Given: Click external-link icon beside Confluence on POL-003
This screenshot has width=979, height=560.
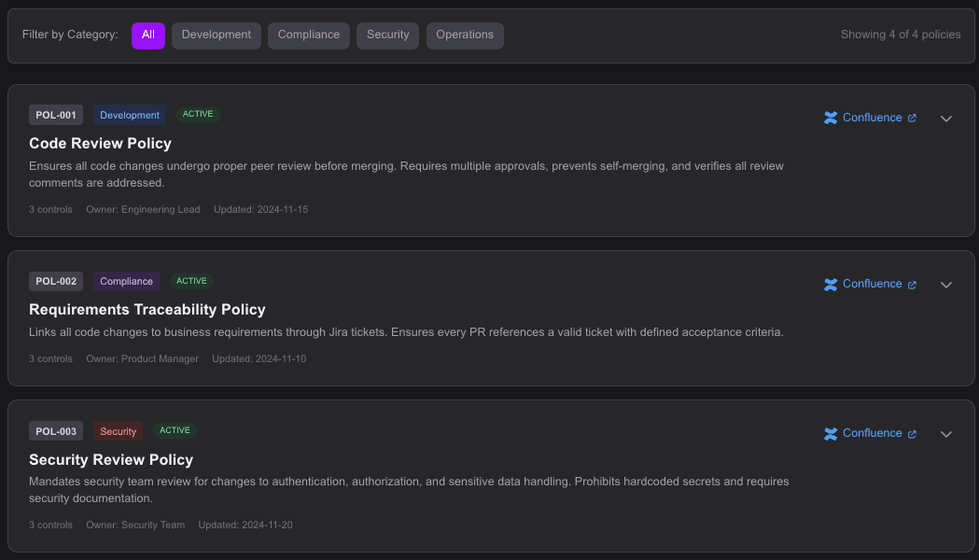Looking at the screenshot, I should [912, 434].
